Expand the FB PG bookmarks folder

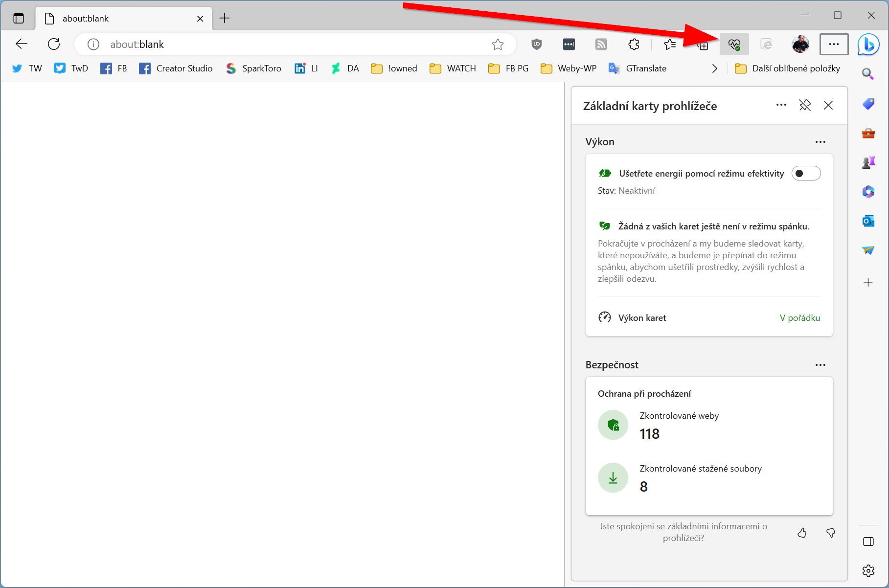coord(509,68)
